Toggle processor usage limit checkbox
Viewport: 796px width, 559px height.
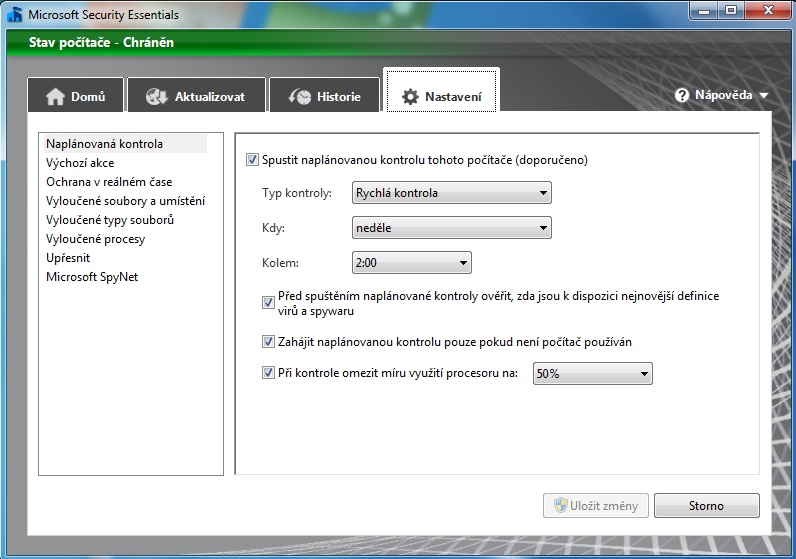[x=268, y=373]
